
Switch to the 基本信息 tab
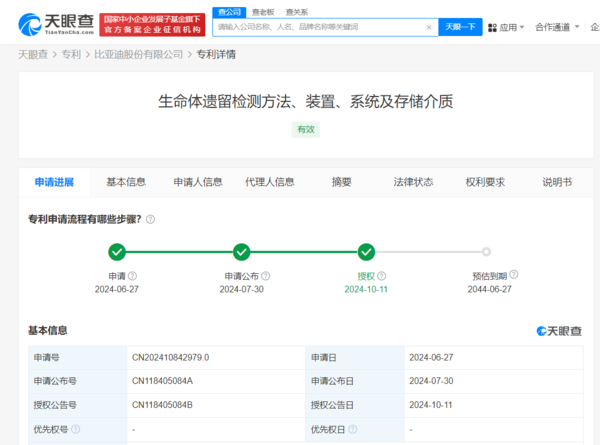(126, 182)
